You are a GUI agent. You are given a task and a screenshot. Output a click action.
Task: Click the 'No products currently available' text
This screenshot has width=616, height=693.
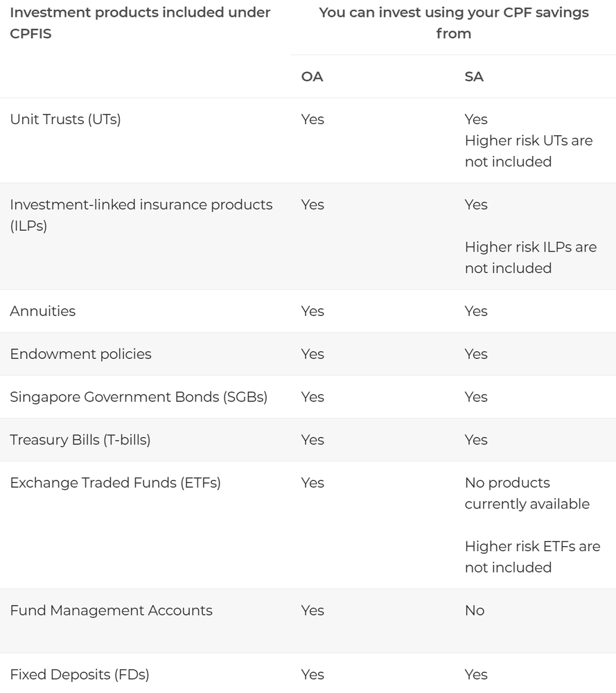click(x=527, y=493)
